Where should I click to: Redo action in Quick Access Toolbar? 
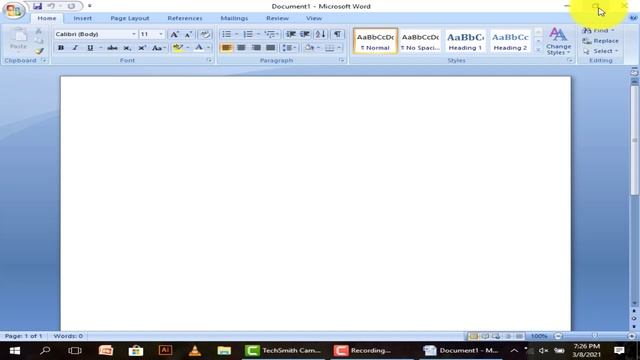tap(71, 6)
